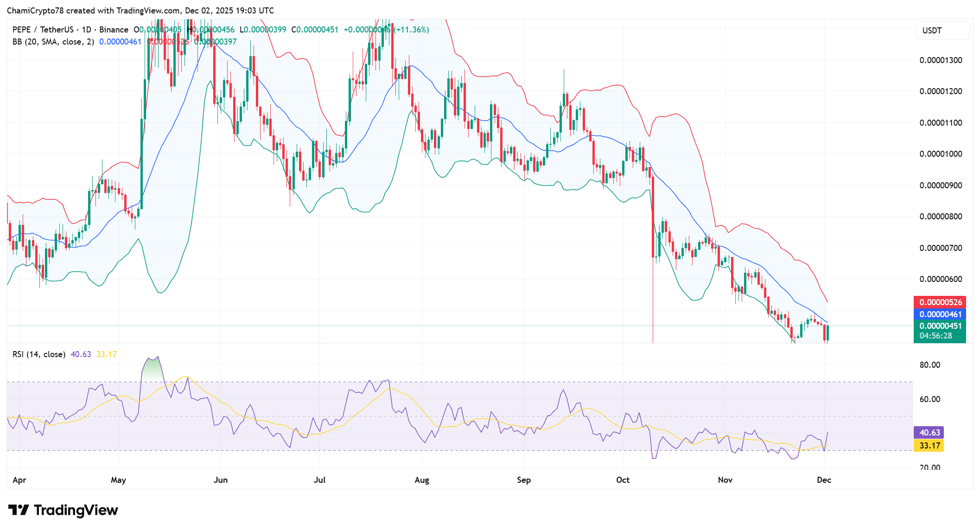The height and width of the screenshot is (531, 980).
Task: Click green current price tag 0.00000451
Action: click(940, 326)
